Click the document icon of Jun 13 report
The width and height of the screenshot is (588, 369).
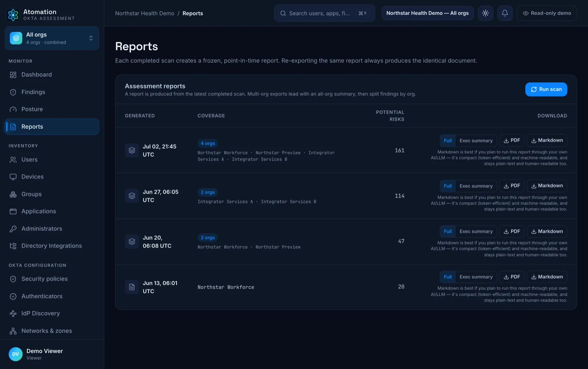point(132,287)
